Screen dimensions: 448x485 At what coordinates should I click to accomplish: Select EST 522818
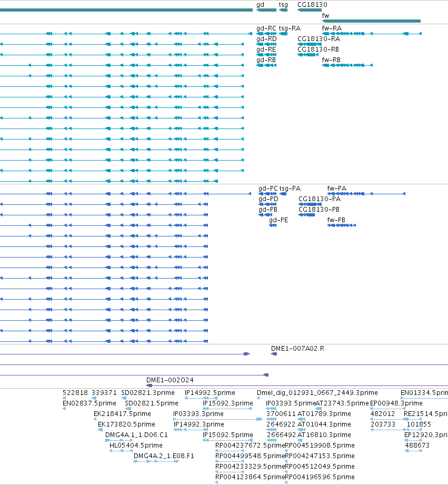(x=64, y=398)
